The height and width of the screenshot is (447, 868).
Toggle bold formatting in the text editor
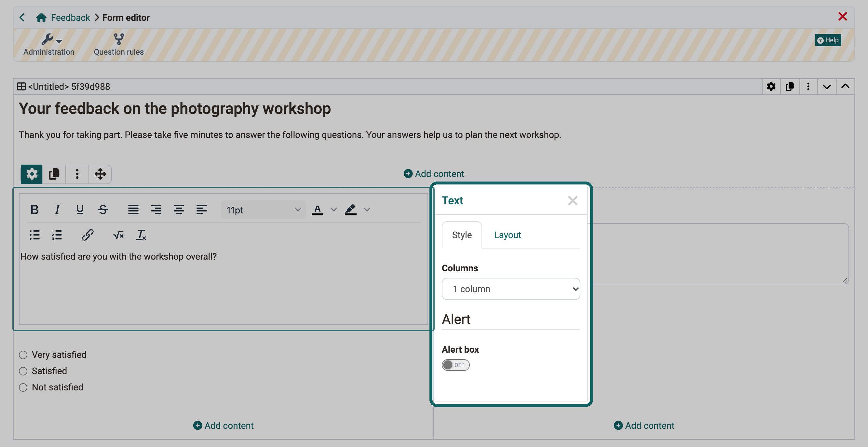(x=34, y=210)
